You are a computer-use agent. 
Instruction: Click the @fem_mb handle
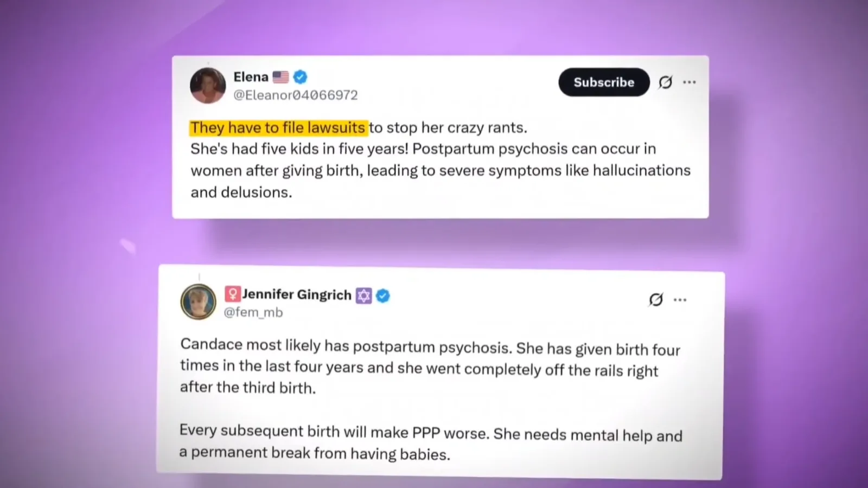(253, 312)
